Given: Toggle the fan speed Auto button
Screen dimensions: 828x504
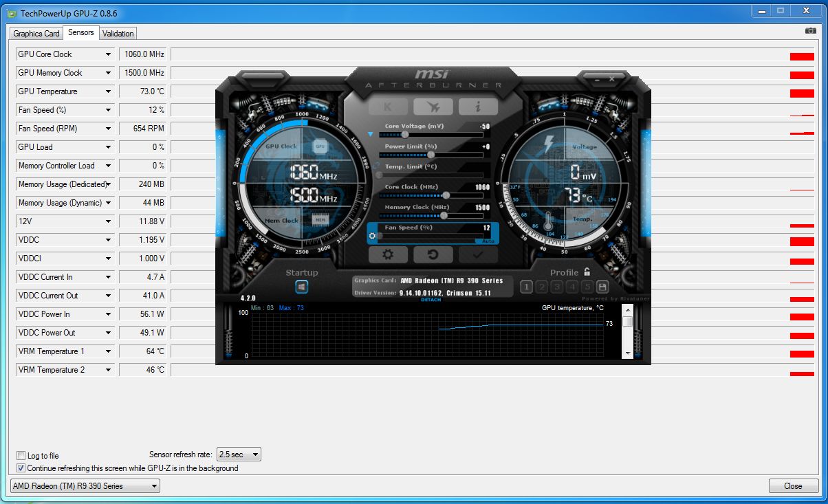Looking at the screenshot, I should pos(488,241).
